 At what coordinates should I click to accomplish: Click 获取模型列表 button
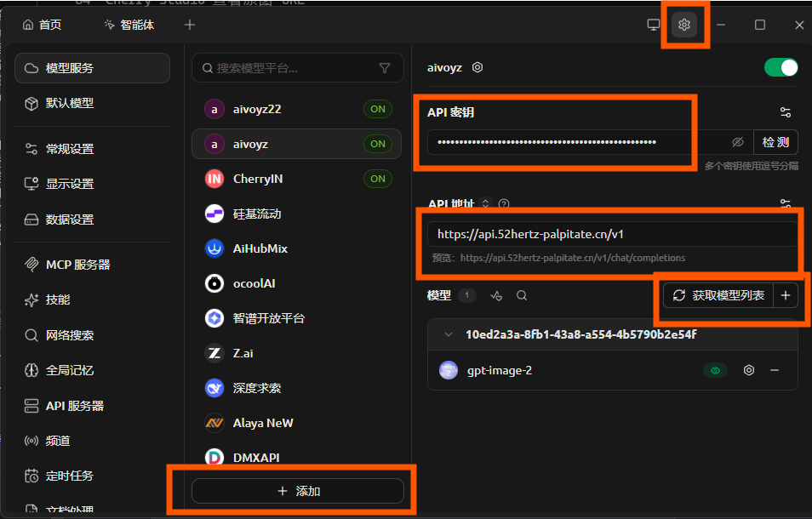tap(718, 295)
